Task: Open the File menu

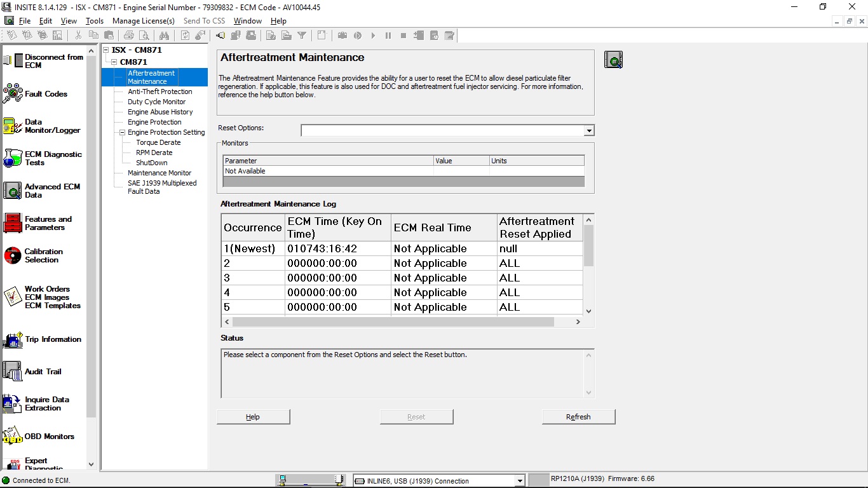Action: (x=25, y=21)
